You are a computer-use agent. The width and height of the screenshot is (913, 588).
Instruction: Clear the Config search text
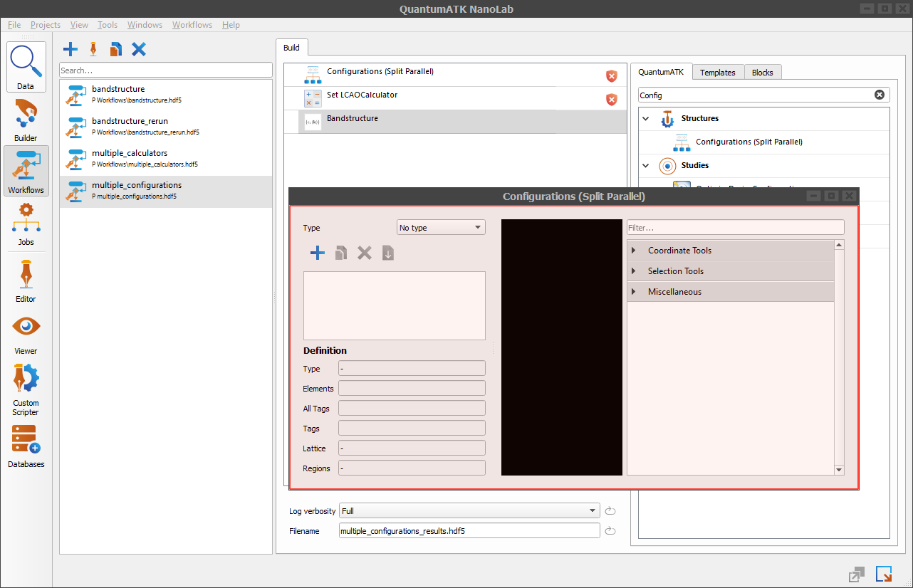(880, 95)
